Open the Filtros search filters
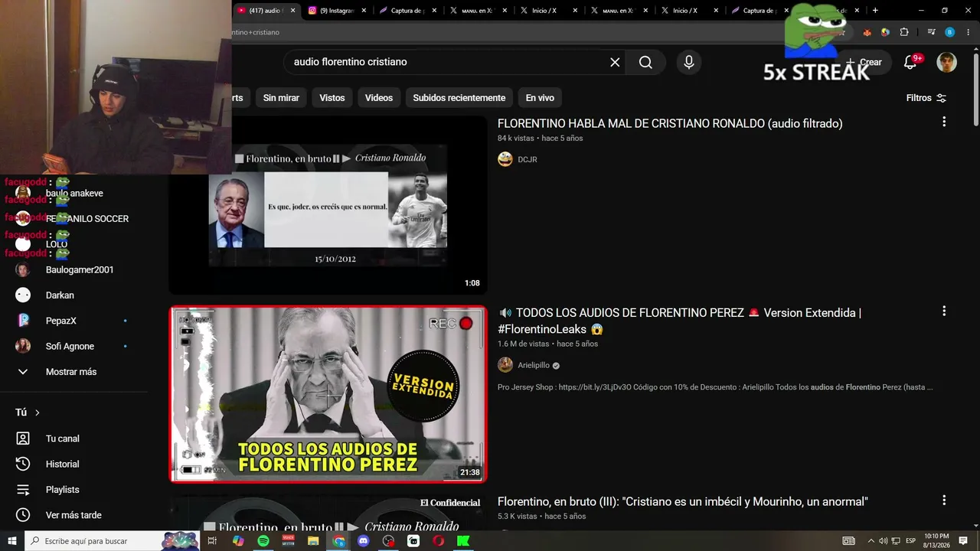Screen dimensions: 980x551 (926, 98)
